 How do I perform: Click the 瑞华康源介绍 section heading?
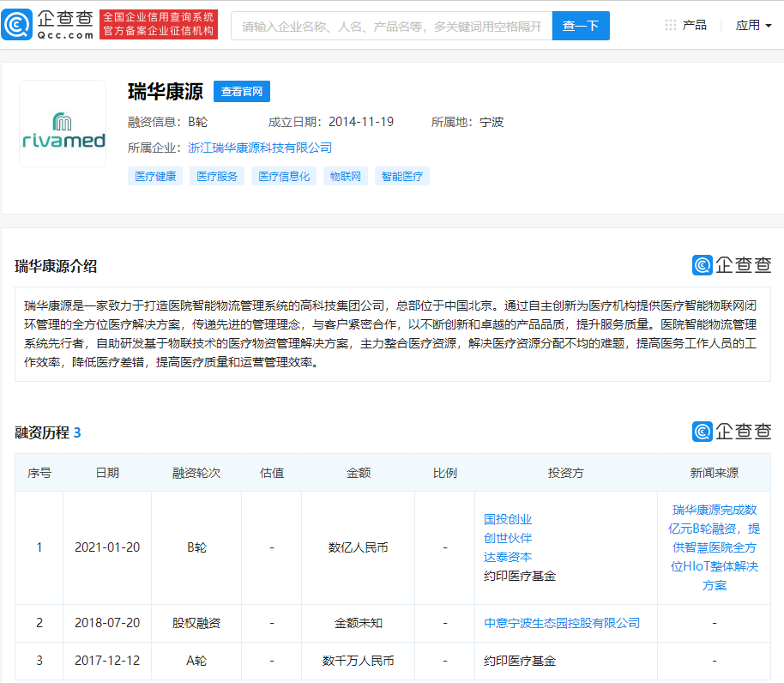[x=56, y=267]
